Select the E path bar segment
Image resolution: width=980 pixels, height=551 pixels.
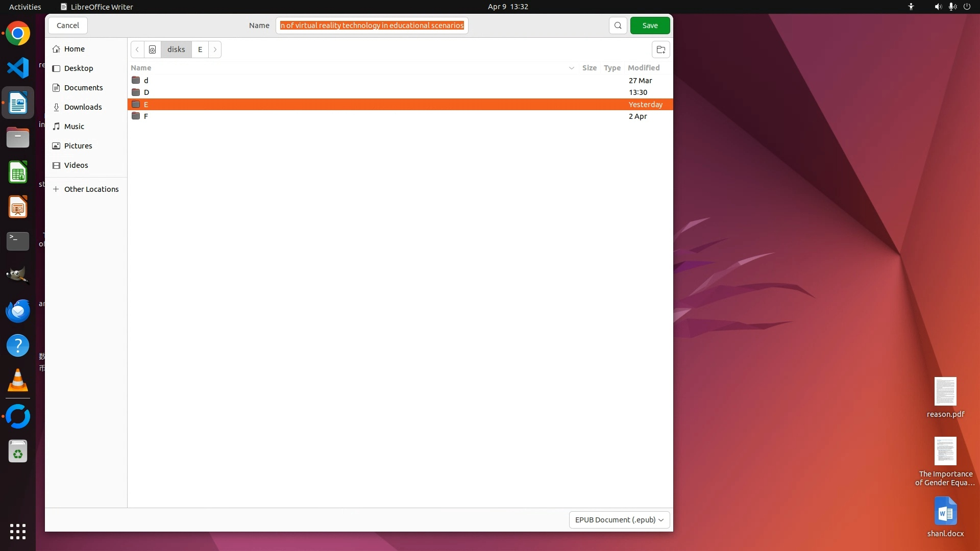click(x=200, y=49)
